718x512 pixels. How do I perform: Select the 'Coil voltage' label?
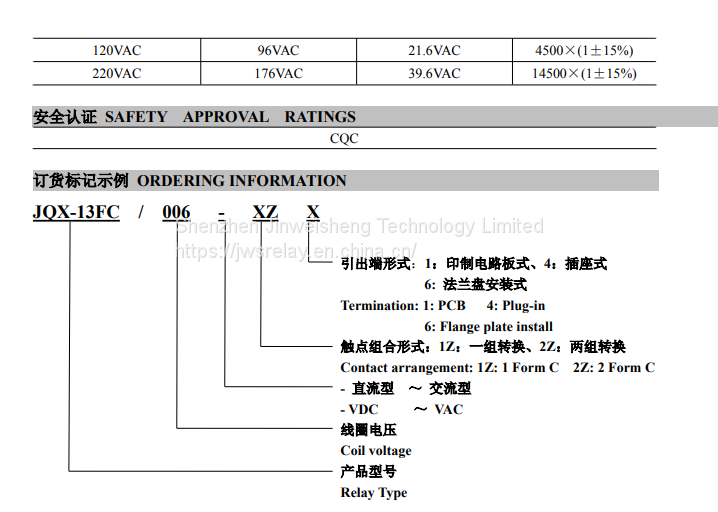(375, 450)
